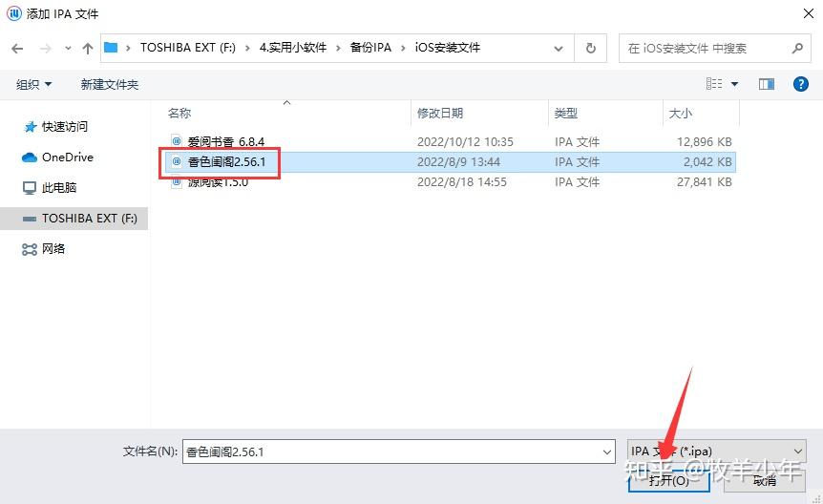Select TOSHIBA EXT (F:) in navigation pane

tap(74, 219)
